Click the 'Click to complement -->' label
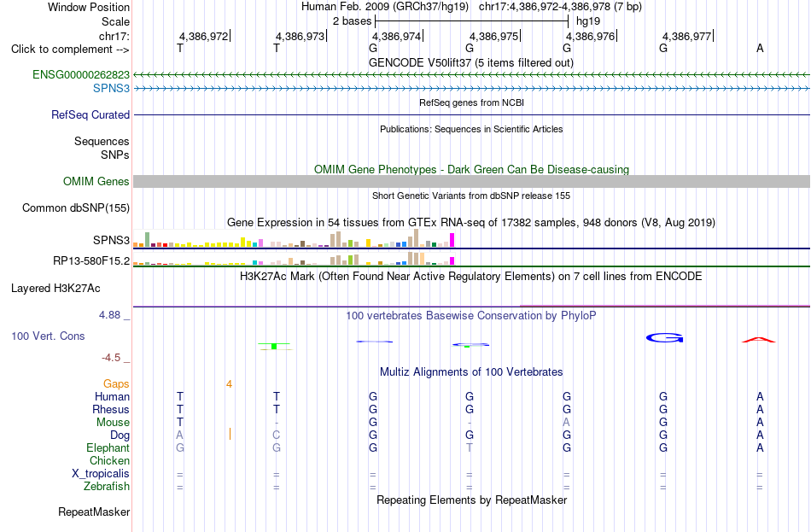The width and height of the screenshot is (811, 532). [x=70, y=50]
